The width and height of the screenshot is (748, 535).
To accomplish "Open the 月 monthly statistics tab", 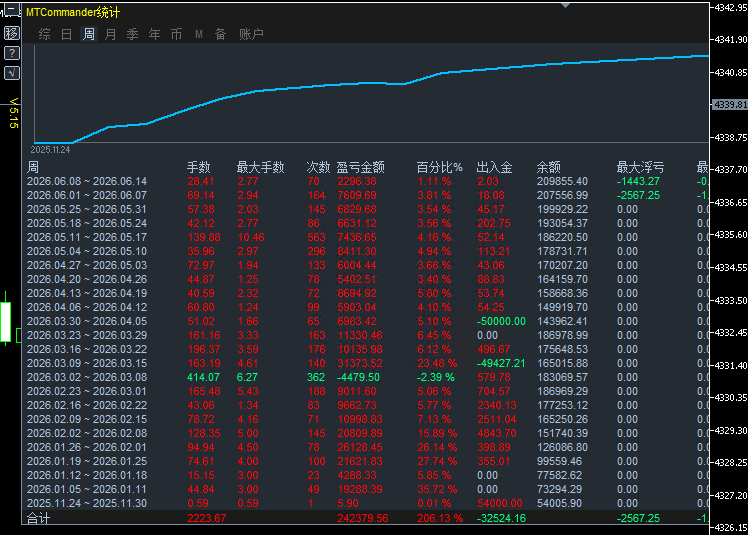I will 110,34.
